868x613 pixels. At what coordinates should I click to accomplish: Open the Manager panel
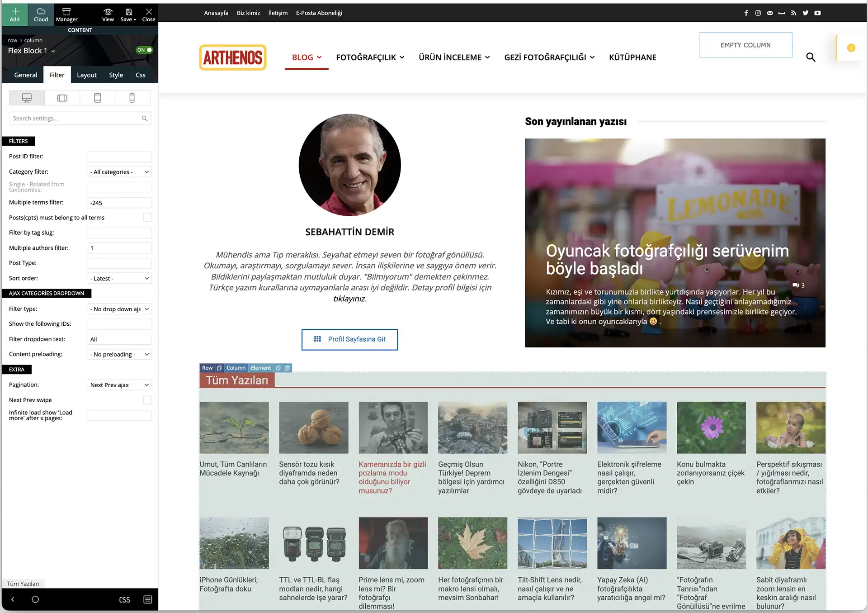point(66,14)
